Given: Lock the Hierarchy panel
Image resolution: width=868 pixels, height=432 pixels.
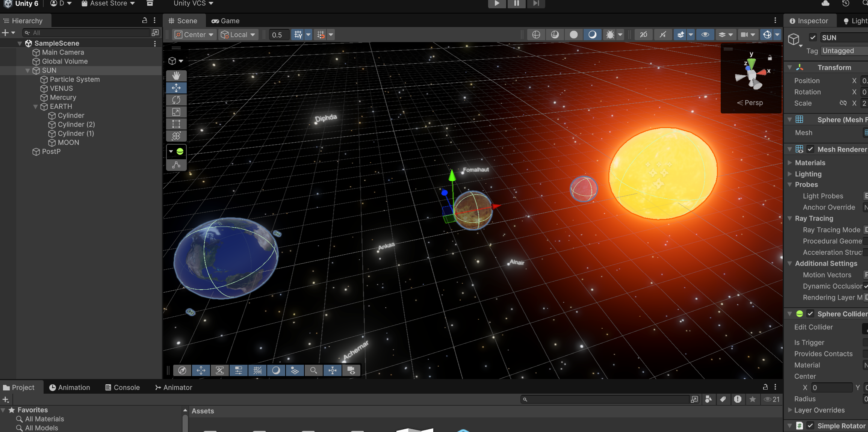Looking at the screenshot, I should click(145, 21).
